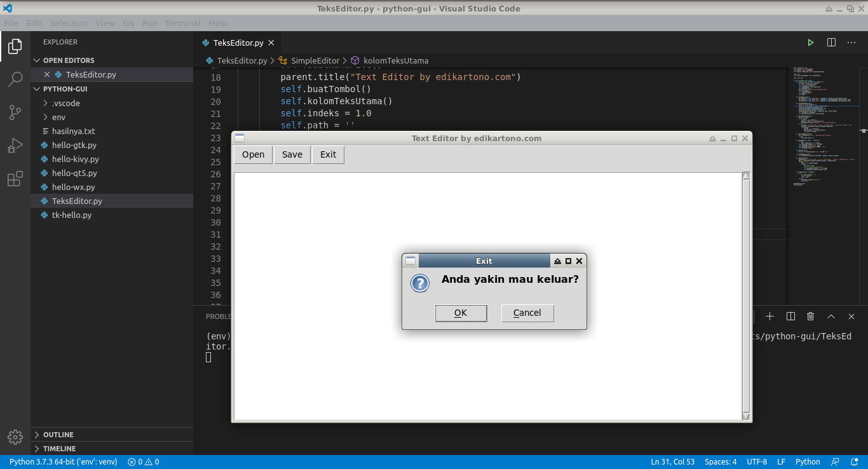Click Ln 31, Col 53 in status bar
Viewport: 868px width, 469px height.
click(672, 462)
